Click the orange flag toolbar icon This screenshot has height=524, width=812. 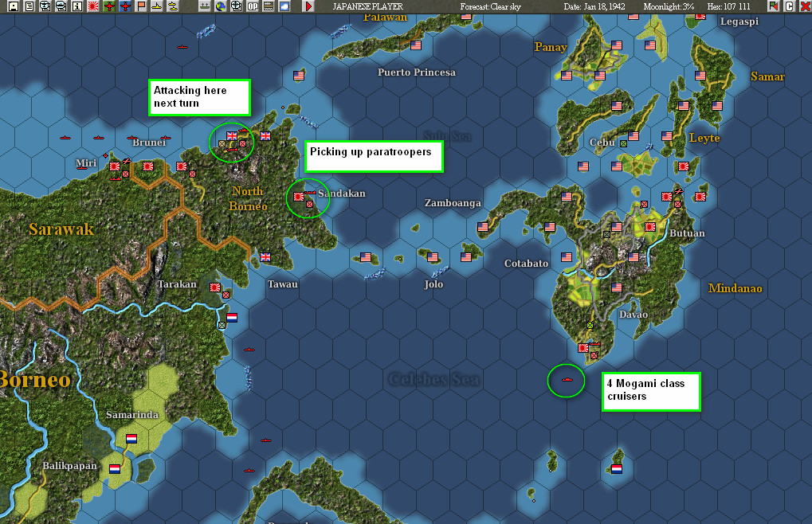(141, 6)
